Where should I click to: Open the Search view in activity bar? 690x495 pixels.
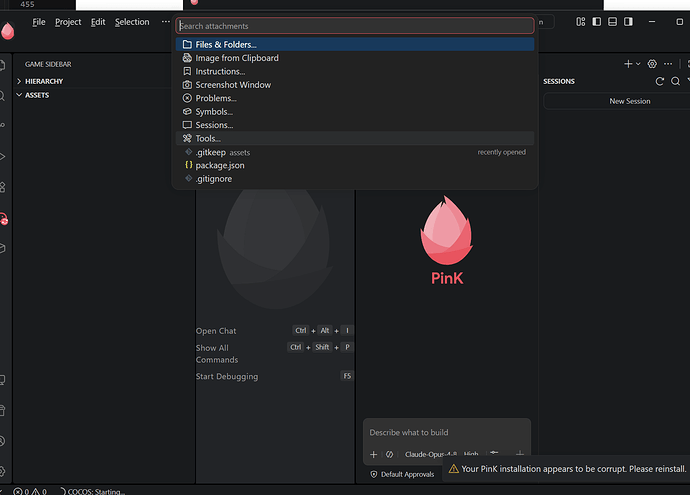pyautogui.click(x=2, y=95)
